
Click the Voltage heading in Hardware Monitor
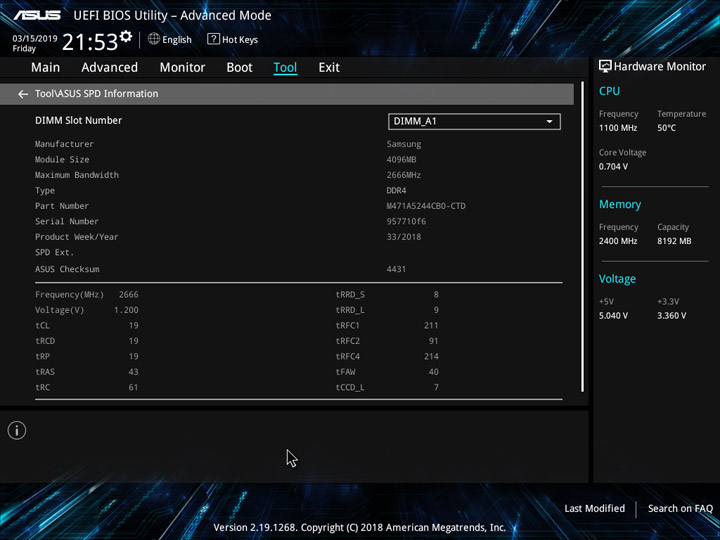tap(617, 279)
